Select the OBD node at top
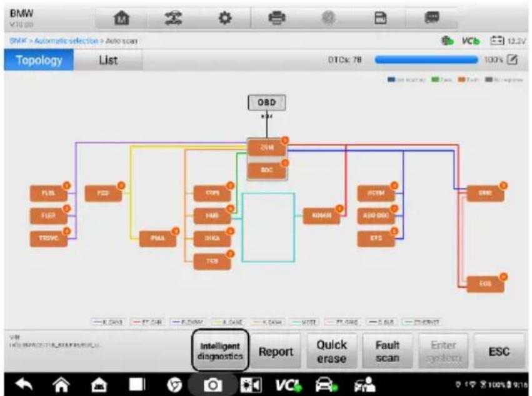The image size is (532, 396). point(267,102)
